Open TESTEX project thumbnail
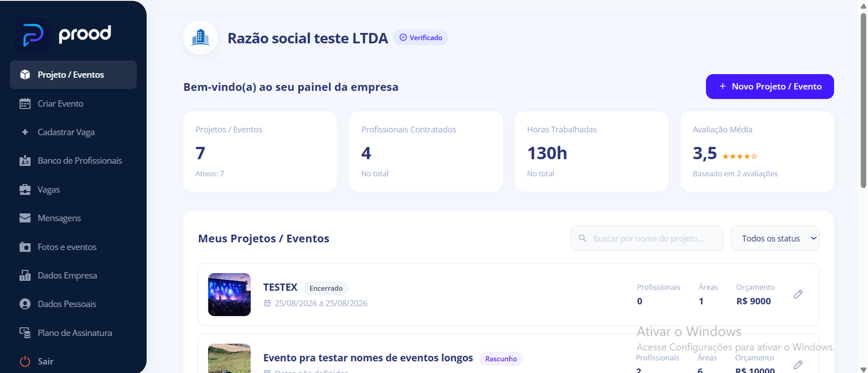 coord(229,294)
